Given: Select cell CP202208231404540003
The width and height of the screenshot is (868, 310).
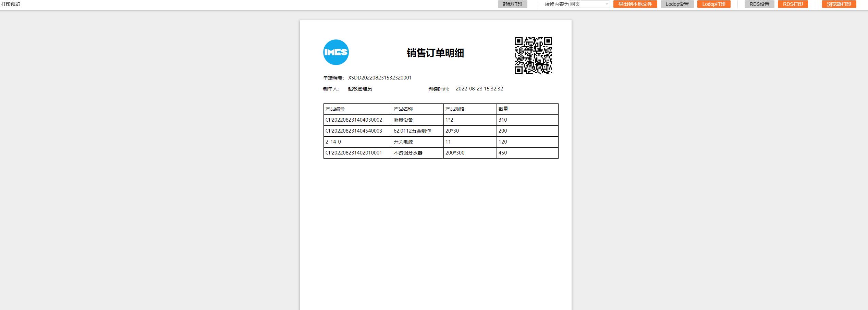Looking at the screenshot, I should coord(357,131).
